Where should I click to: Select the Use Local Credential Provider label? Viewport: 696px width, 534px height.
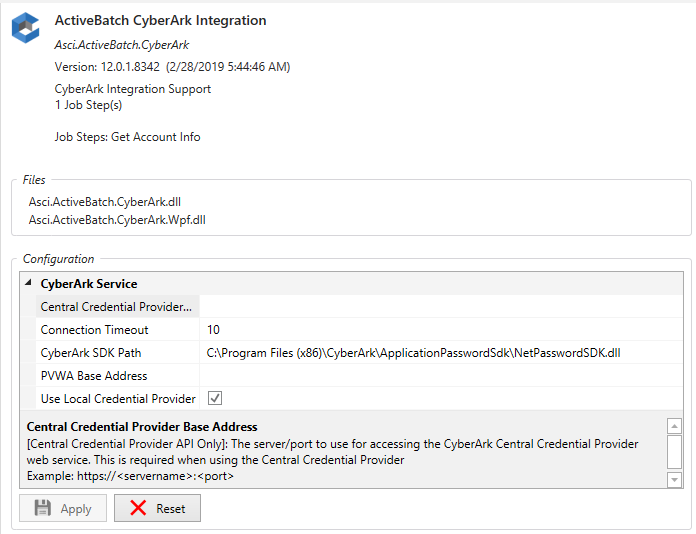[118, 399]
